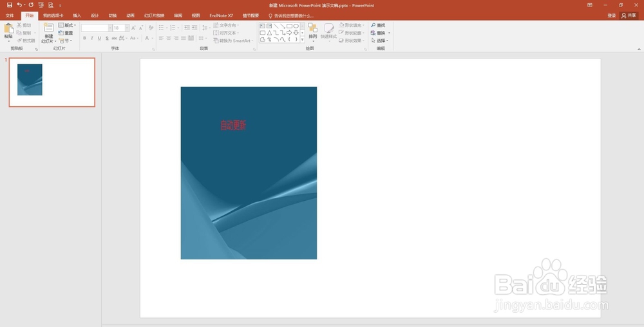Click the decrease font size icon

(141, 28)
